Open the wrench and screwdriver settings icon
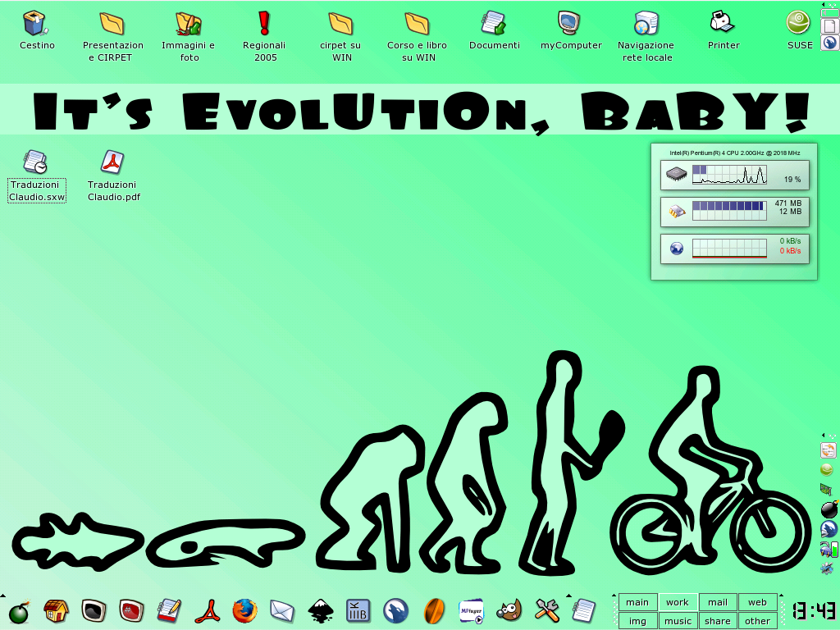 point(547,611)
